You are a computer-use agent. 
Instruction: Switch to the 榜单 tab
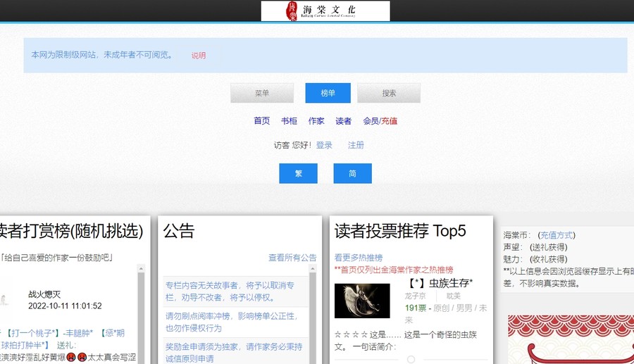(x=328, y=93)
